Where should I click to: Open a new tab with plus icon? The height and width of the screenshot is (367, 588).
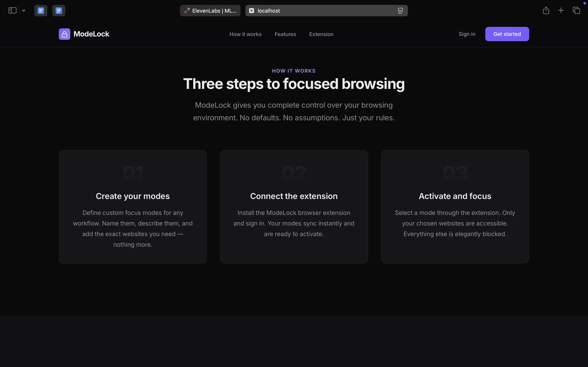tap(561, 10)
